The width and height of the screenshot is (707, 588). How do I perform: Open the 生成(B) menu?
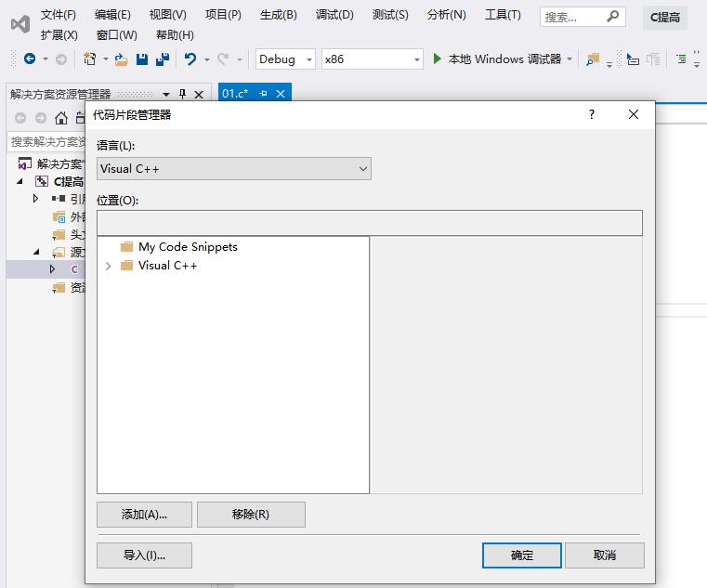click(278, 15)
